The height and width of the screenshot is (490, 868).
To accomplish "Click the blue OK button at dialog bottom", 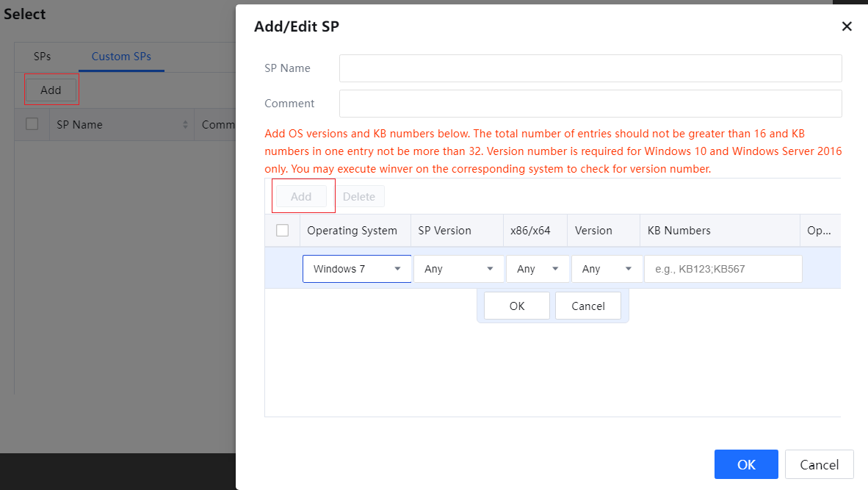I will point(746,464).
